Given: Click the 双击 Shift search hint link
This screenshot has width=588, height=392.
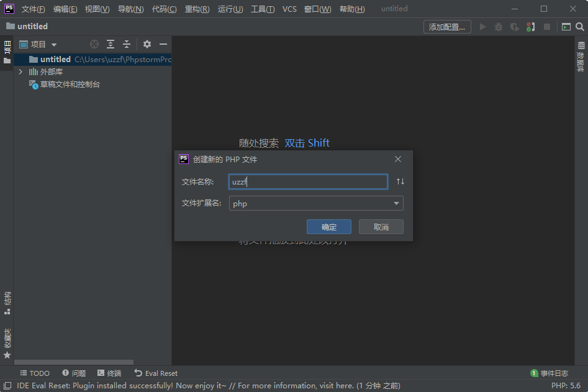Looking at the screenshot, I should [x=307, y=143].
